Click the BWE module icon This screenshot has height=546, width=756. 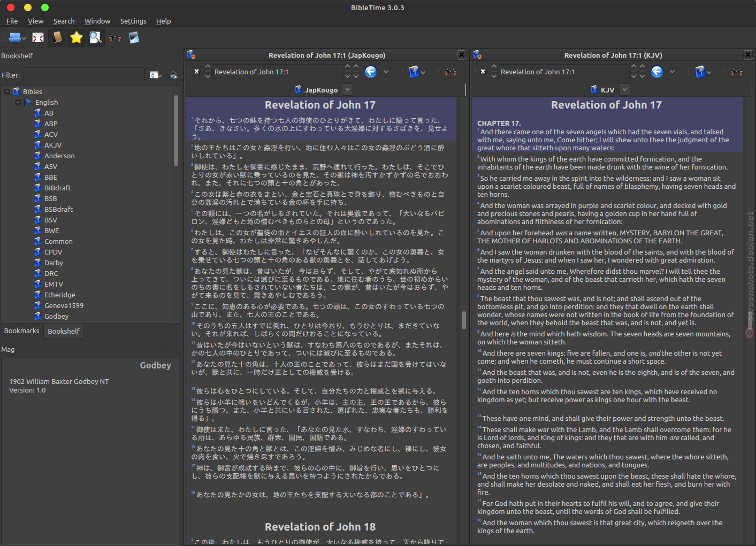click(38, 230)
